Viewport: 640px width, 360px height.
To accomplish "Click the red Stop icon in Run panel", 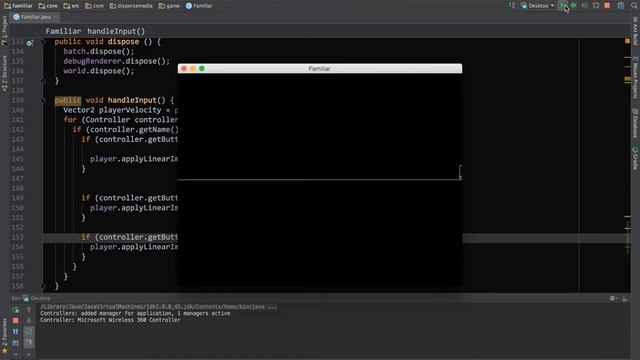I will (x=16, y=321).
